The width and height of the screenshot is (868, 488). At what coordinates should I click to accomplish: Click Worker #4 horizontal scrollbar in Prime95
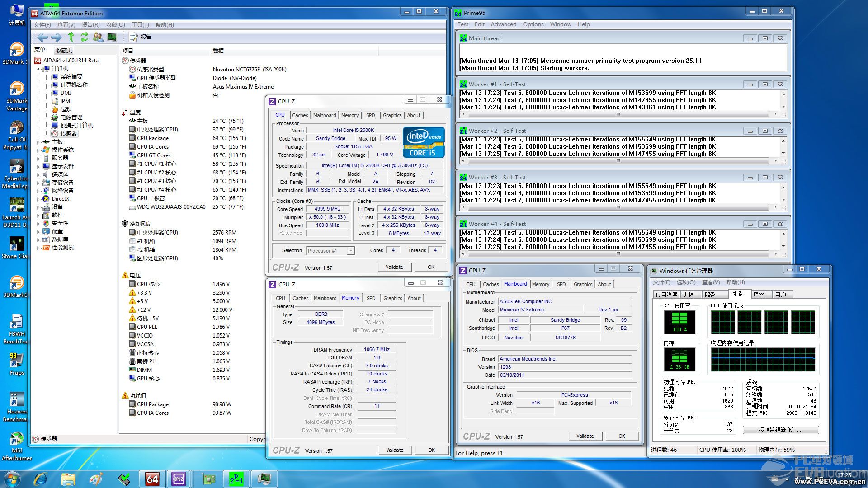click(618, 254)
